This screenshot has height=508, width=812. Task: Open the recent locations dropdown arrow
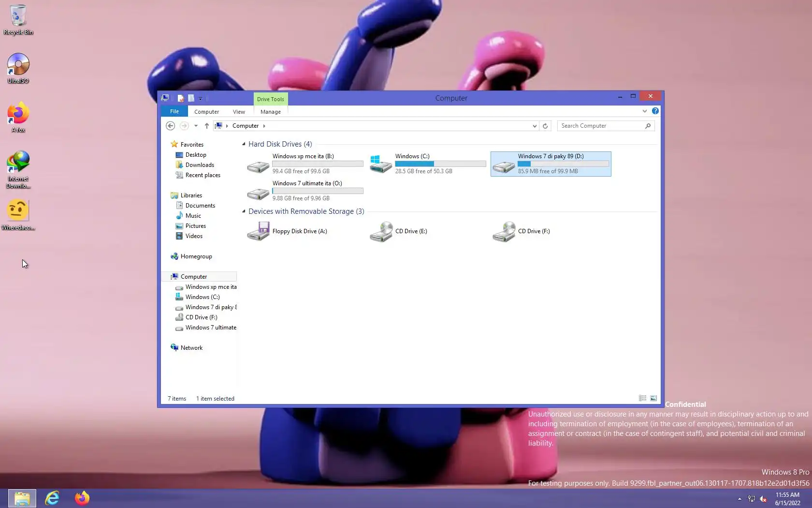pos(196,126)
